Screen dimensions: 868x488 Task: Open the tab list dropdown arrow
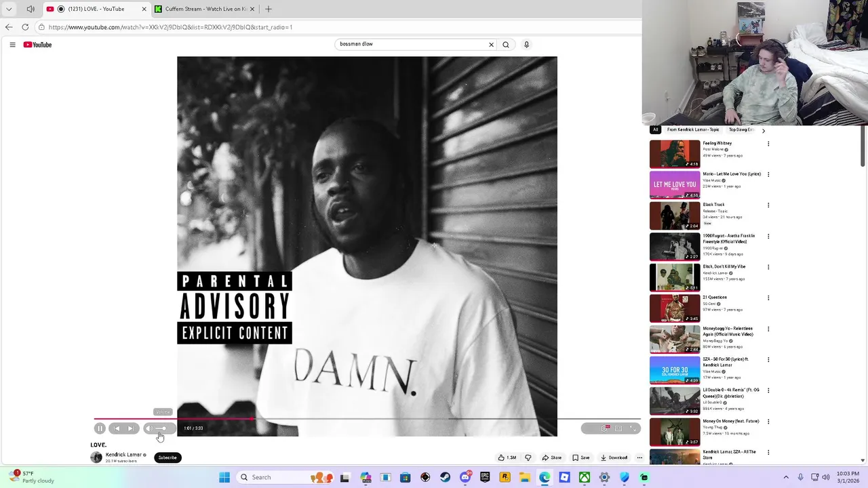9,9
